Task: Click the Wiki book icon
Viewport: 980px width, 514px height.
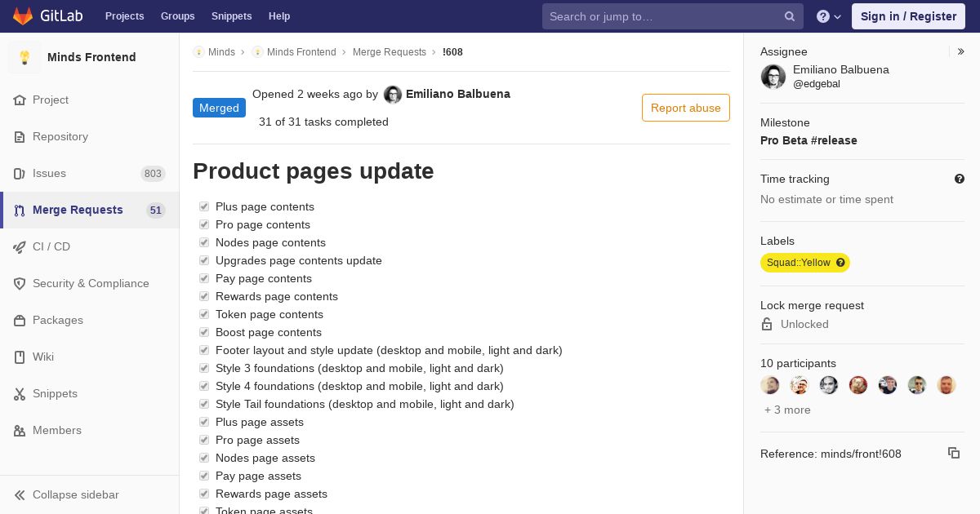Action: [x=20, y=357]
